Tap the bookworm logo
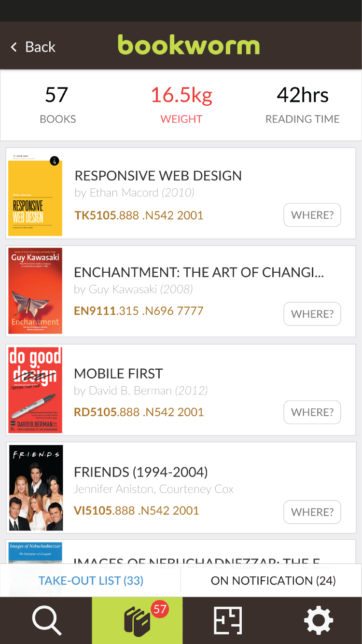Viewport: 362px width, 644px height. coord(189,45)
